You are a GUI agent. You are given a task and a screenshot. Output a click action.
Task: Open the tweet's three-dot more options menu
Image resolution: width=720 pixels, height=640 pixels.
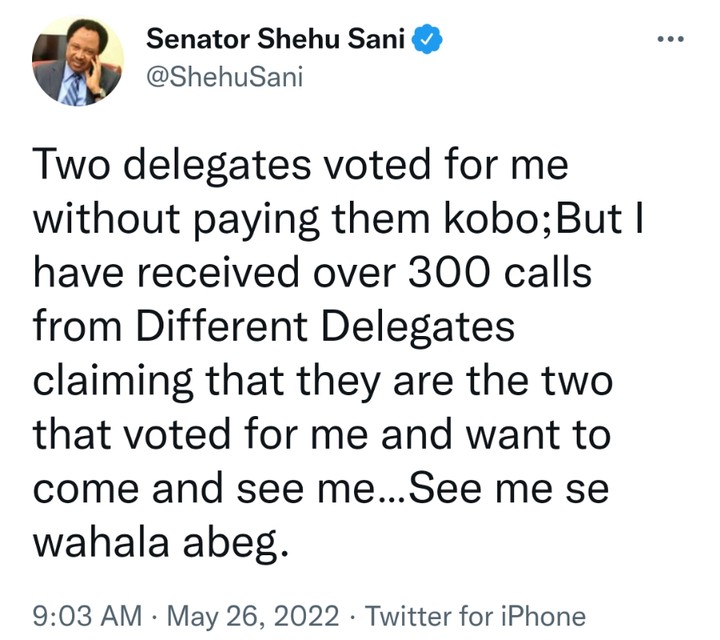point(665,42)
